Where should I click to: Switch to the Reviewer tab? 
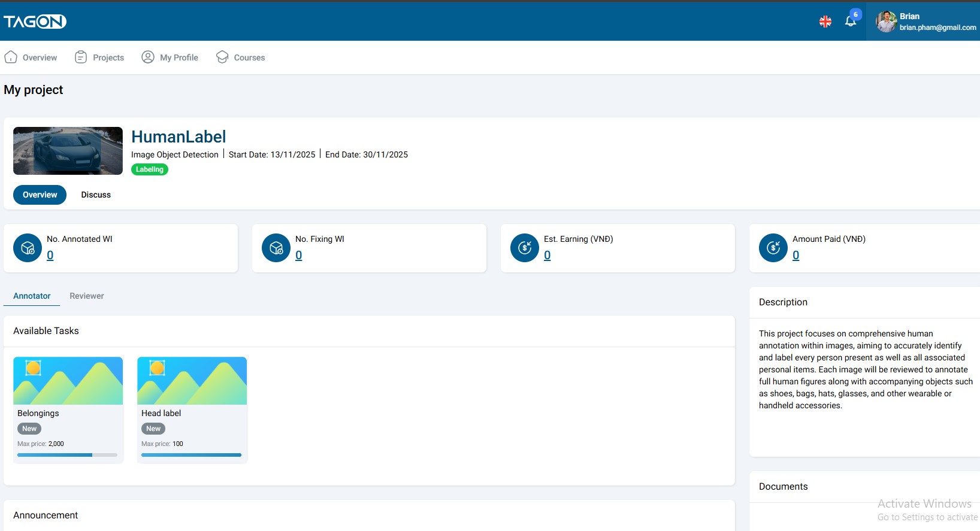87,296
